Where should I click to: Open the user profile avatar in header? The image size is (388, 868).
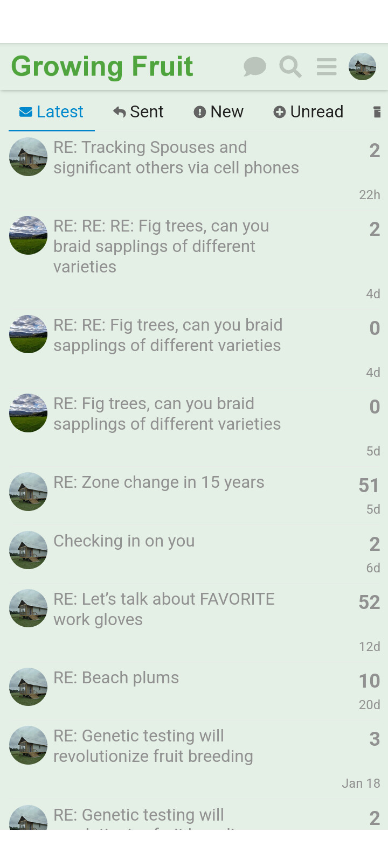click(362, 67)
